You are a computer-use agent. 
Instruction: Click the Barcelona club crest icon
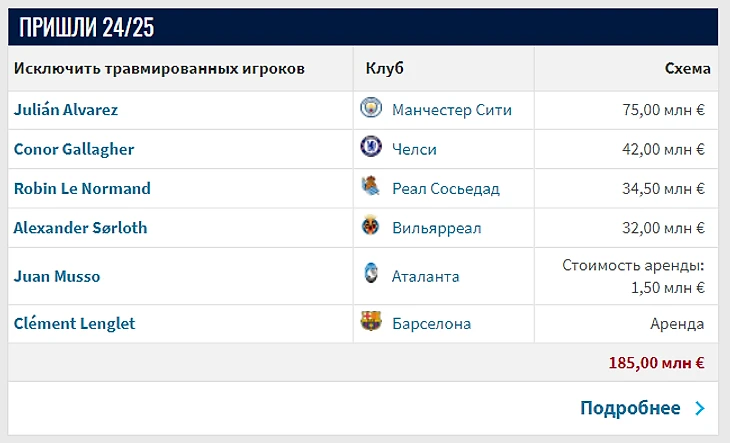click(371, 322)
